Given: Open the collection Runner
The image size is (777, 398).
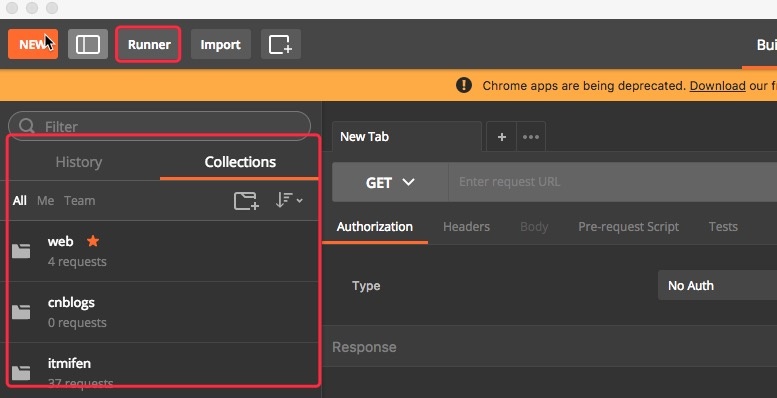Looking at the screenshot, I should (x=149, y=44).
